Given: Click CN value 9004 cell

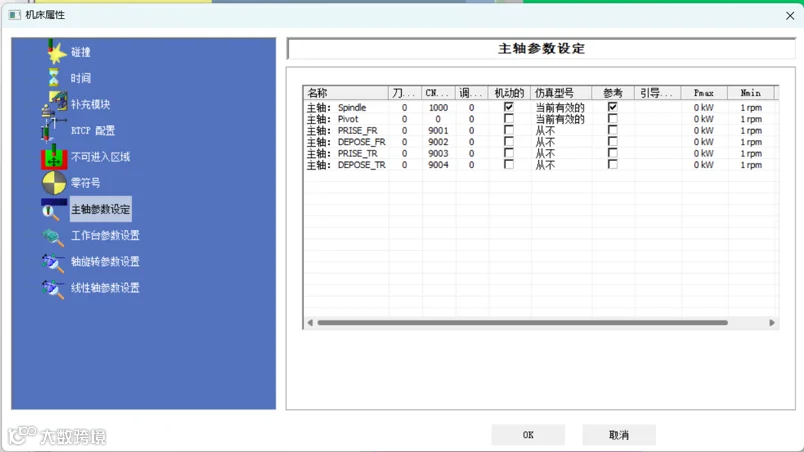Looking at the screenshot, I should tap(438, 165).
